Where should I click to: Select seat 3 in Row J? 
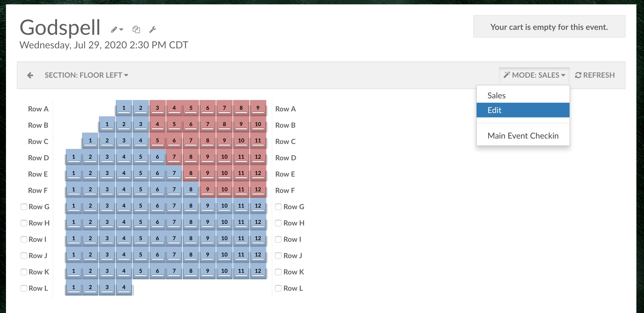(107, 255)
